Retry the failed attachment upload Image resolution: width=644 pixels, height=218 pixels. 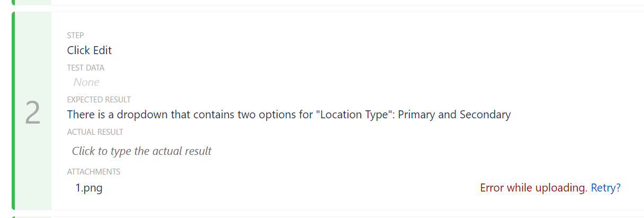point(605,188)
